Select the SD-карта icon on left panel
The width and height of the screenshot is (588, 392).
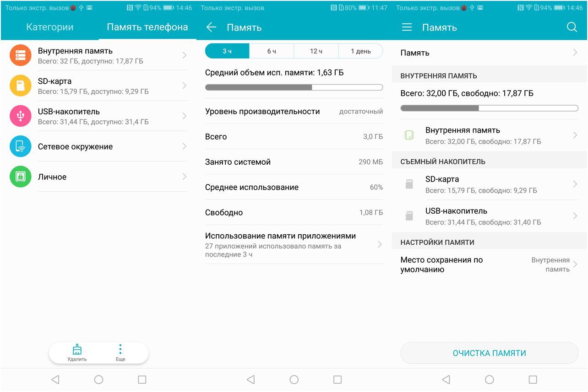tap(20, 85)
